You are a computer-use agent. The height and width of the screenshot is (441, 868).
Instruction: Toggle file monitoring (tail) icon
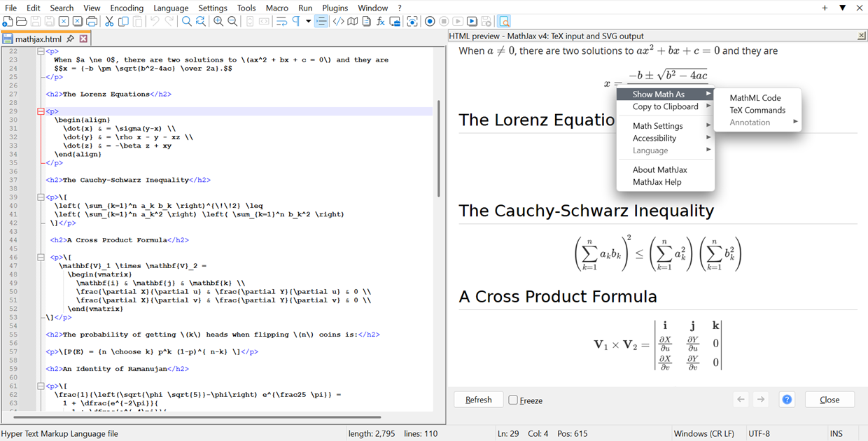[412, 22]
